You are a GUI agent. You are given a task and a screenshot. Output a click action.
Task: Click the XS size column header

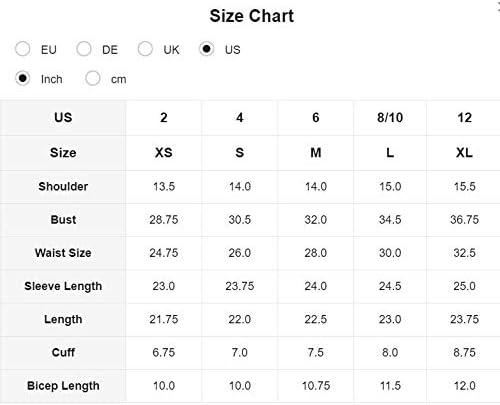(x=164, y=153)
